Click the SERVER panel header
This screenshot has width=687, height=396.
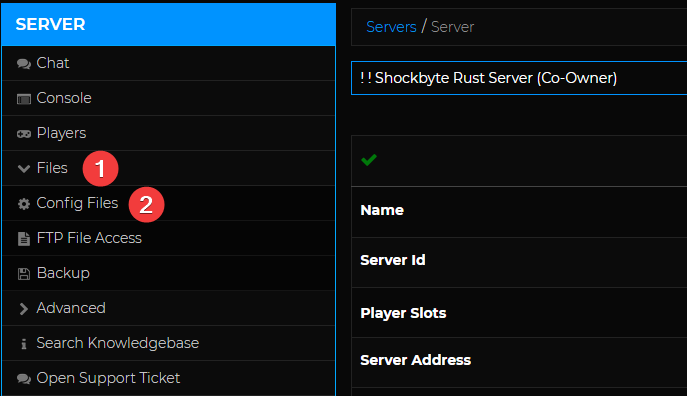[169, 25]
